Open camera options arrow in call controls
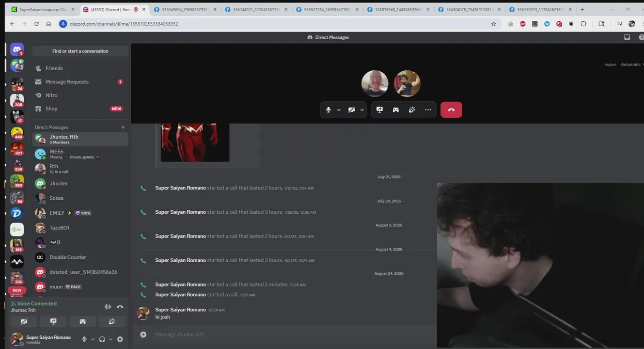The height and width of the screenshot is (349, 644). click(x=362, y=110)
